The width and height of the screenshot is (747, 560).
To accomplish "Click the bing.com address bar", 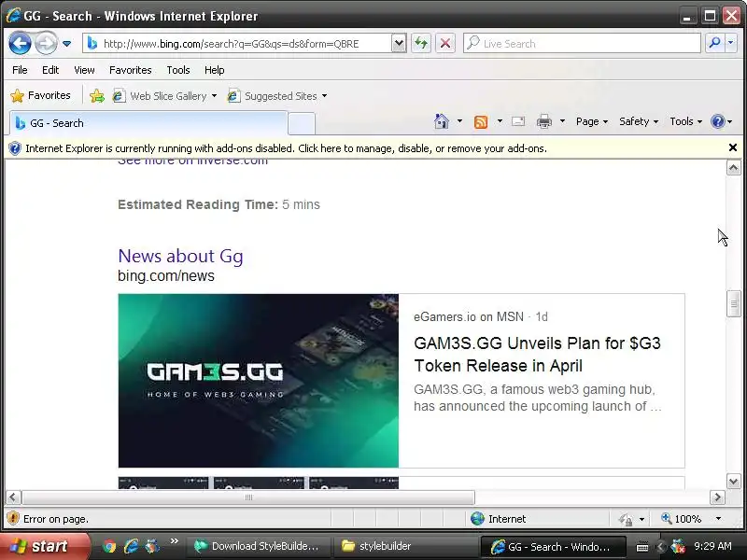I will 237,44.
